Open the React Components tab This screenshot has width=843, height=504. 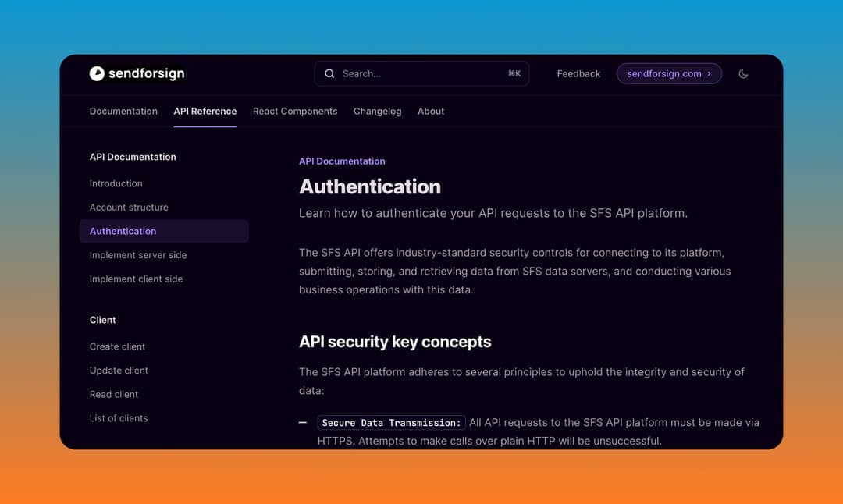pyautogui.click(x=295, y=111)
